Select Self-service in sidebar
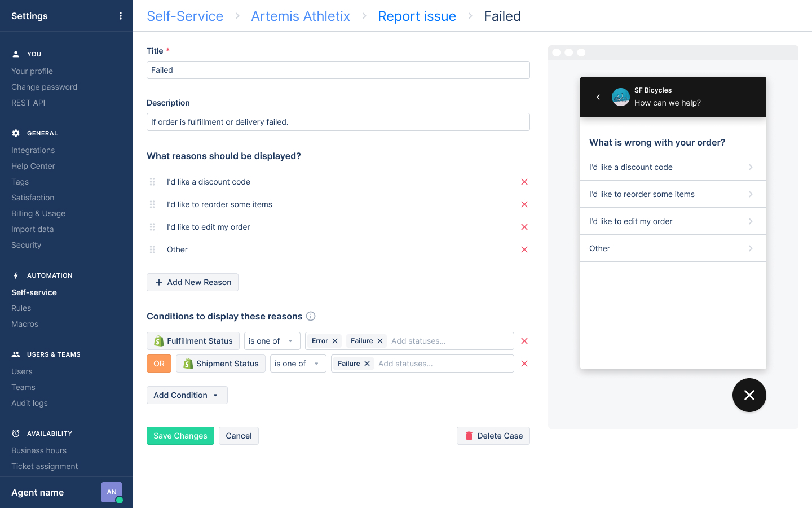This screenshot has height=508, width=812. pyautogui.click(x=34, y=292)
